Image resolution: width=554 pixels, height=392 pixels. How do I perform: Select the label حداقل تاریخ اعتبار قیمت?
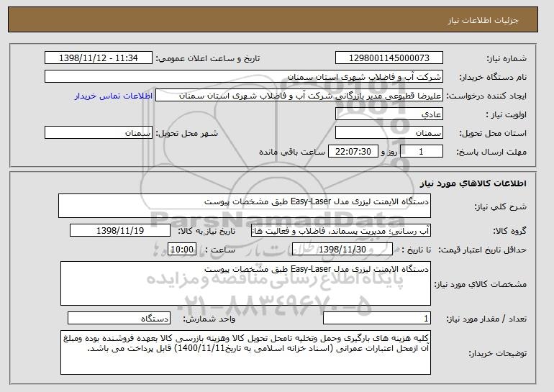click(482, 250)
